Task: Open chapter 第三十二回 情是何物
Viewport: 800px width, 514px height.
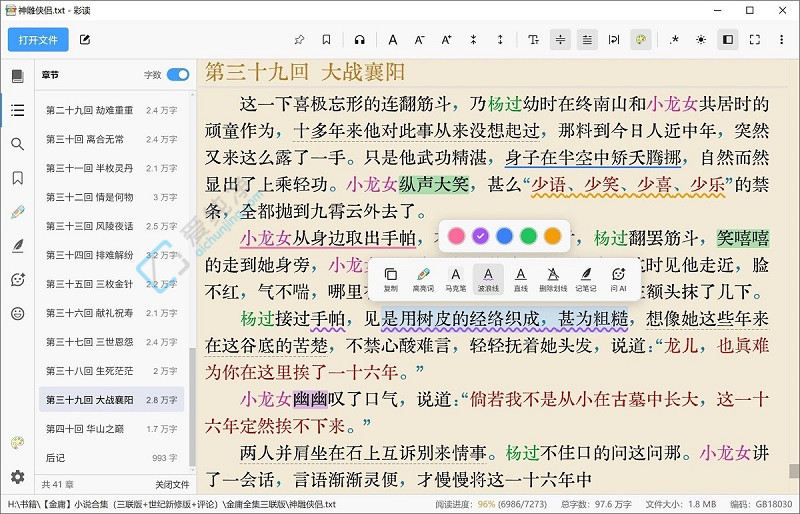Action: click(x=111, y=197)
